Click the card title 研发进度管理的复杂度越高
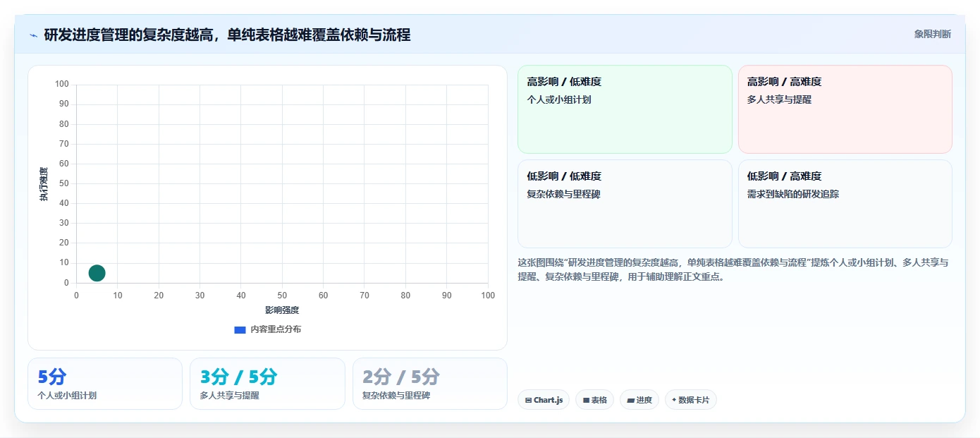 tap(227, 35)
